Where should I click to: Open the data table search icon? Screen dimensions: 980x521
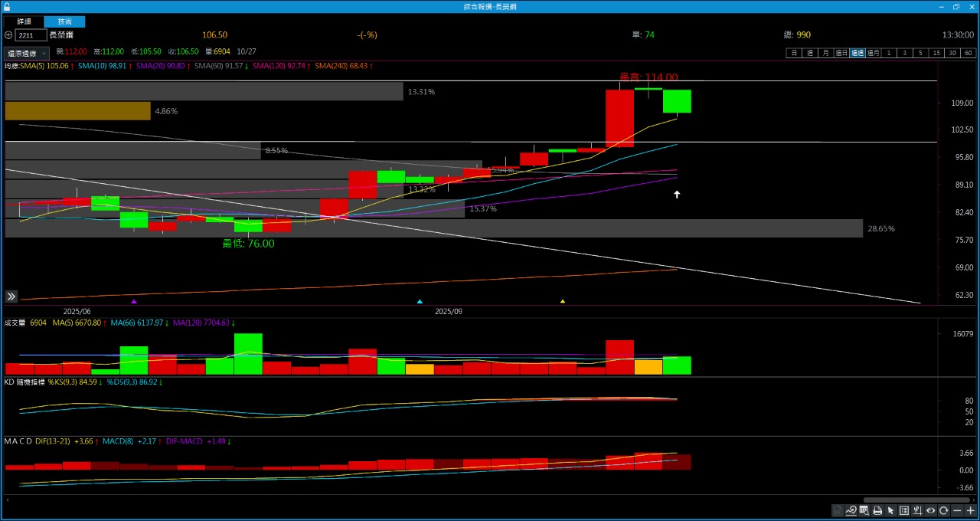tap(864, 510)
